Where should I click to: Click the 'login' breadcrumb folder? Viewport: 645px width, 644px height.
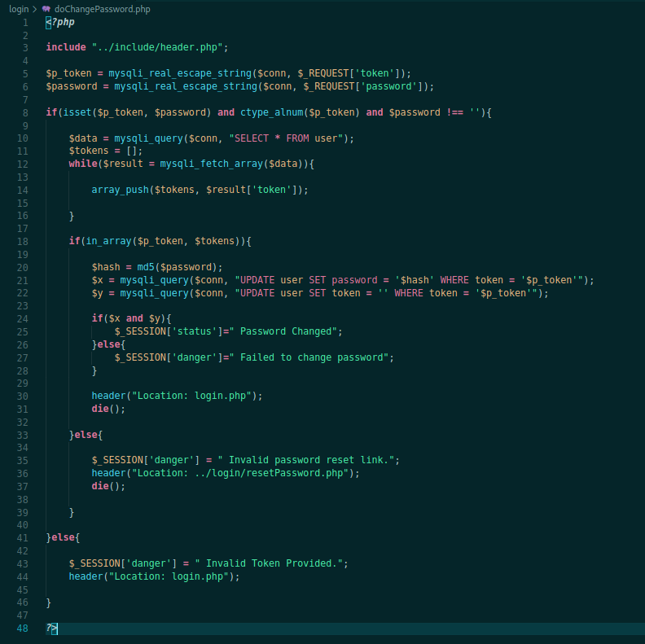[x=19, y=9]
